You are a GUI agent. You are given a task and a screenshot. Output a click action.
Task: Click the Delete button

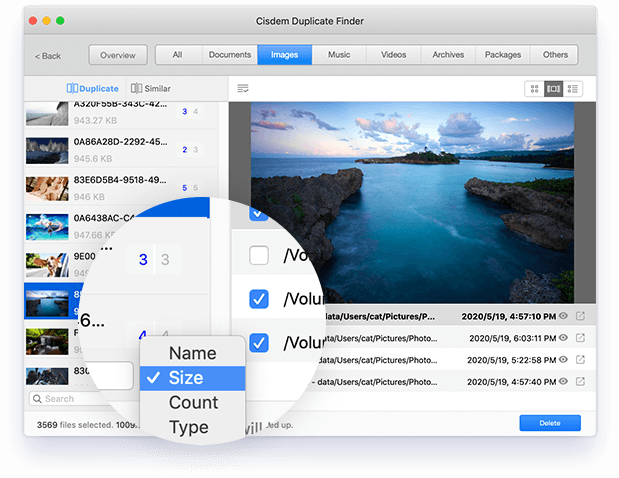[x=549, y=423]
